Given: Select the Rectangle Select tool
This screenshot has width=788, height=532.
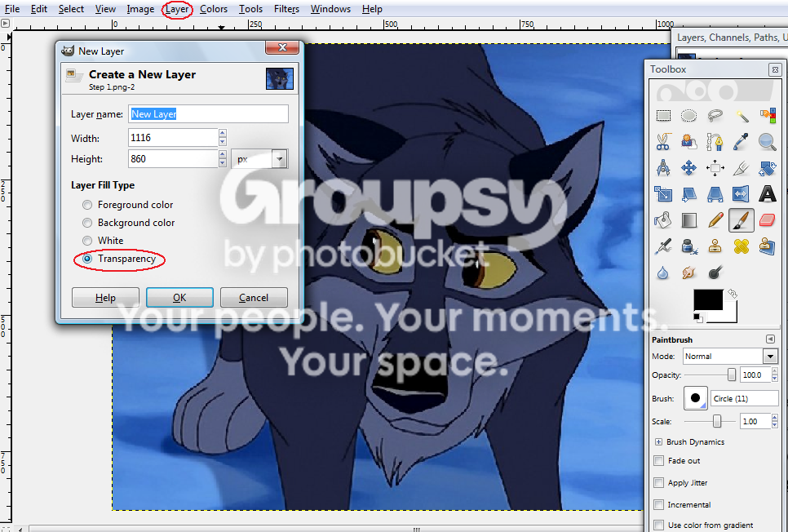Looking at the screenshot, I should click(x=663, y=116).
